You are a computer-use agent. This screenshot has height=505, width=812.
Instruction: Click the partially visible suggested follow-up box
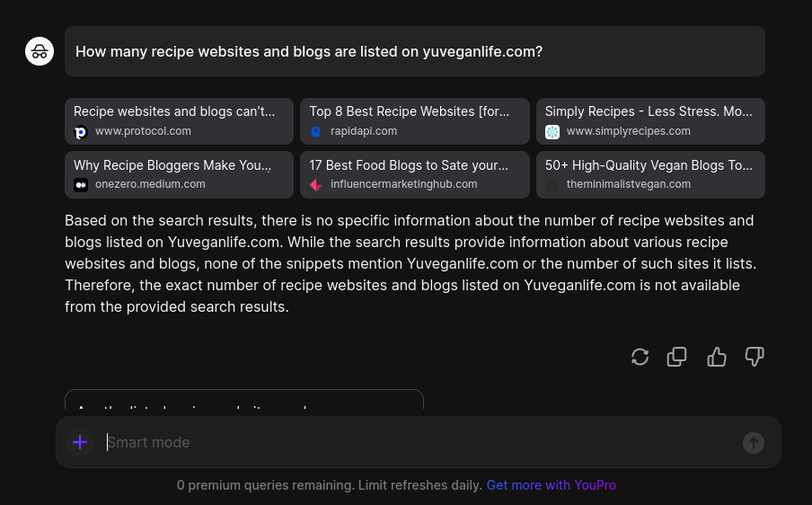[x=244, y=399]
